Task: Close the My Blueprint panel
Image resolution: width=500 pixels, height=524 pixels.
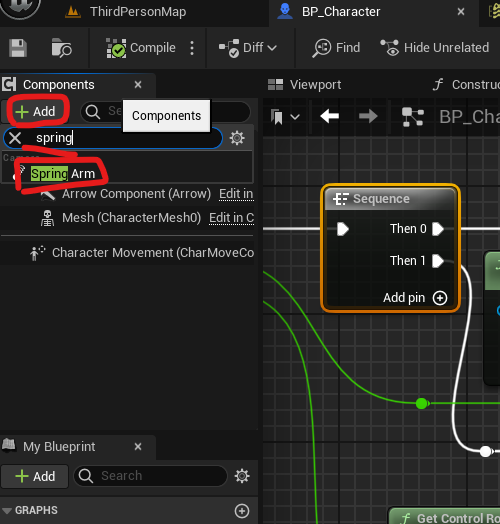Action: coord(138,447)
